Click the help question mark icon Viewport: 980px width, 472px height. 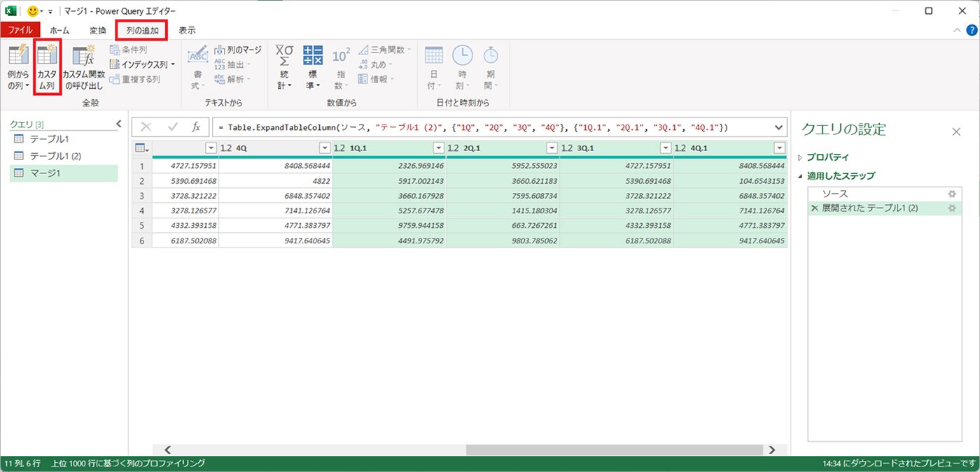point(972,30)
